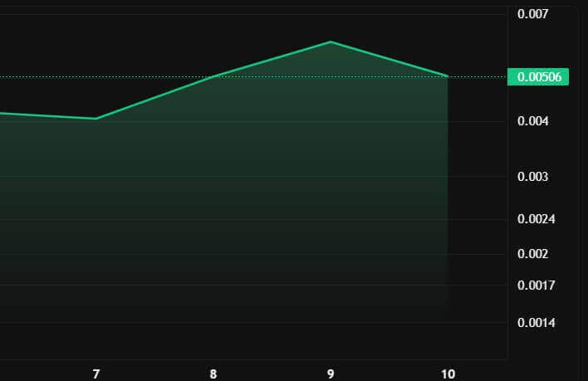Click the falling line segment between 9 and 10
Image resolution: width=588 pixels, height=381 pixels.
(389, 59)
